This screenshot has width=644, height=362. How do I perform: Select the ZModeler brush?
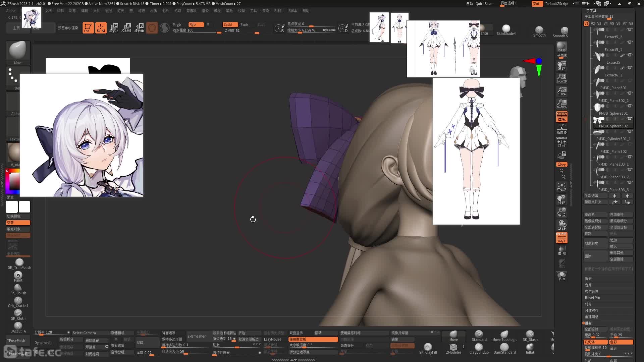453,349
